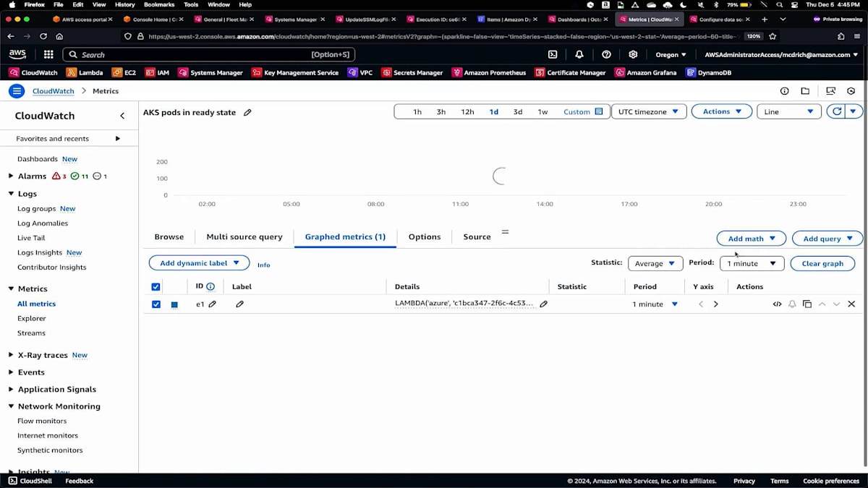
Task: Click the drag handle above the tabs panel
Action: (x=505, y=231)
